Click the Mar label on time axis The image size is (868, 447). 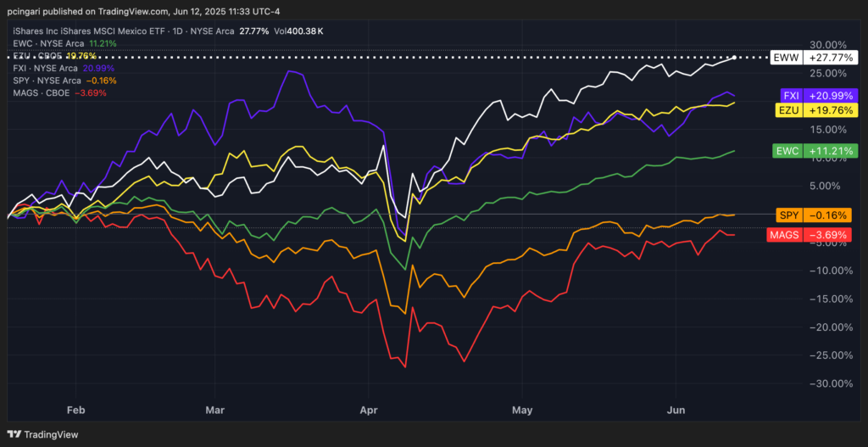pyautogui.click(x=214, y=411)
